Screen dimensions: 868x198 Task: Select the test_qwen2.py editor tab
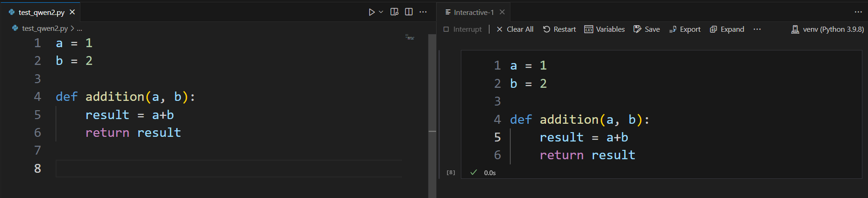[x=41, y=12]
